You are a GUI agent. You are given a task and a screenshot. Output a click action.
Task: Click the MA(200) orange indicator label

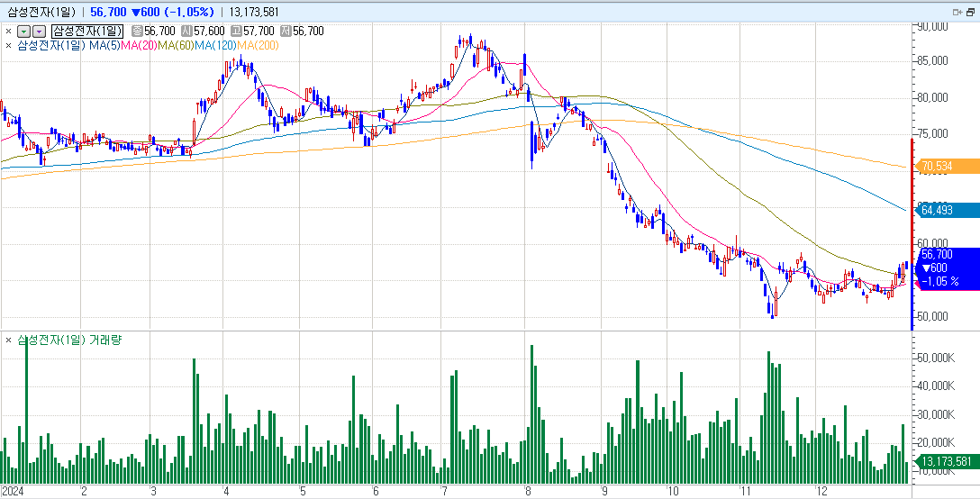256,45
